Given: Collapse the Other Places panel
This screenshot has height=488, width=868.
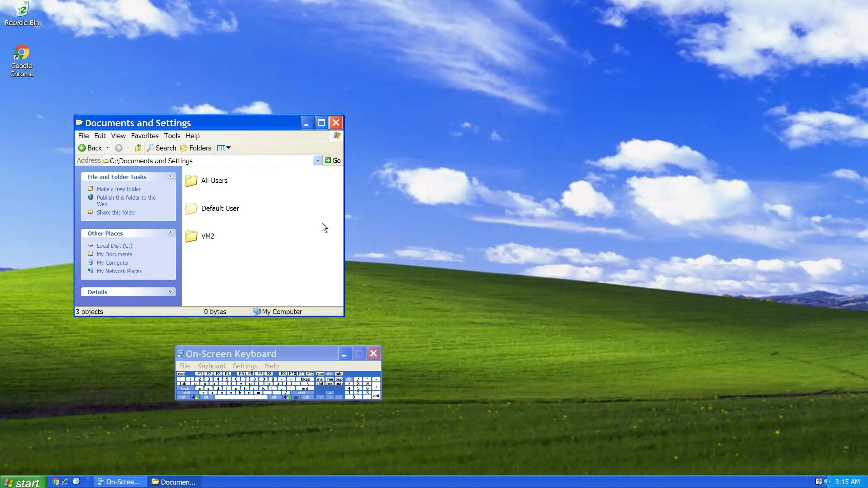Looking at the screenshot, I should 171,233.
